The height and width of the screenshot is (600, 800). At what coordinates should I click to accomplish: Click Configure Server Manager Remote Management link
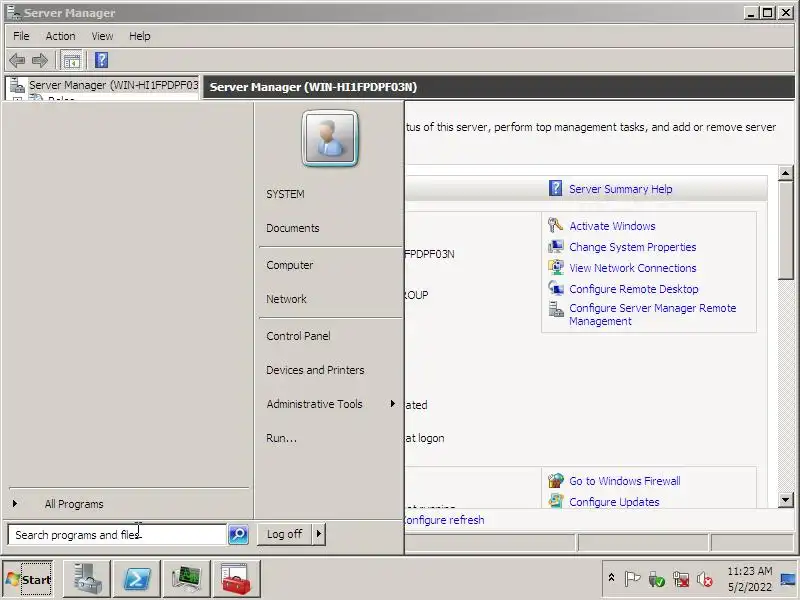pyautogui.click(x=653, y=314)
